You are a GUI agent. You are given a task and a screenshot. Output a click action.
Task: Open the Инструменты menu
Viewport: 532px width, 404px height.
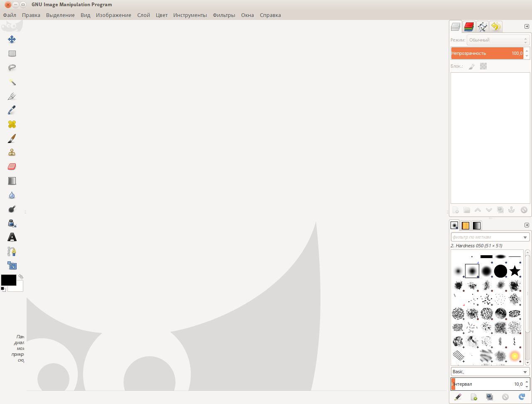190,15
